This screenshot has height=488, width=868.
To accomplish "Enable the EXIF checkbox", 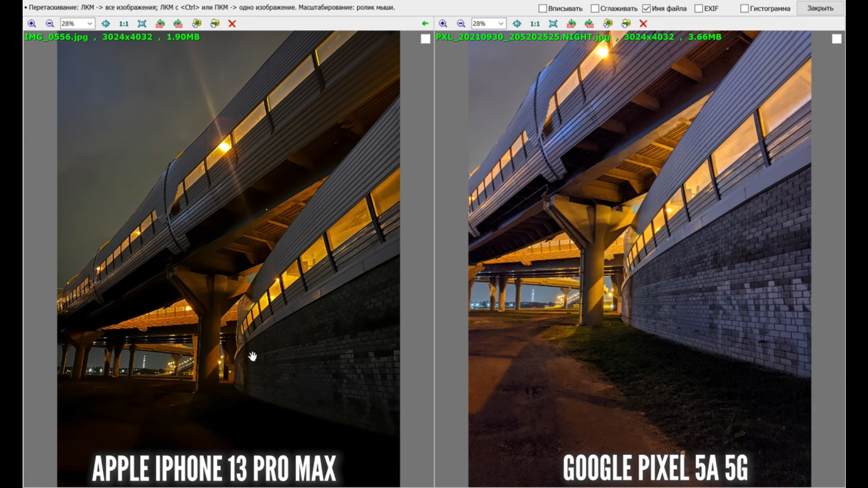I will 699,9.
